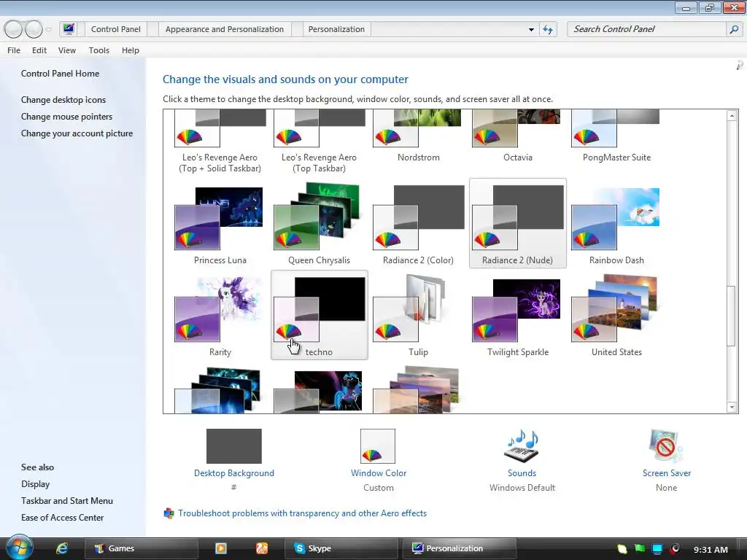Launch Internet Explorer from the taskbar
The image size is (747, 560).
[x=62, y=548]
